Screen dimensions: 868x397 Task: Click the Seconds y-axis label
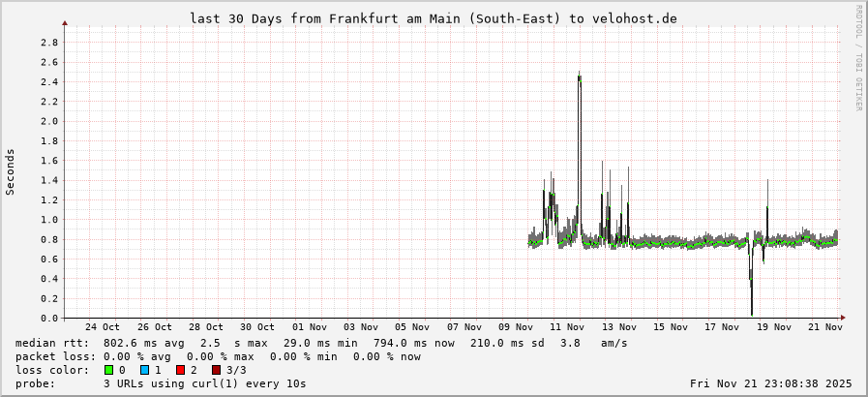[x=11, y=171]
